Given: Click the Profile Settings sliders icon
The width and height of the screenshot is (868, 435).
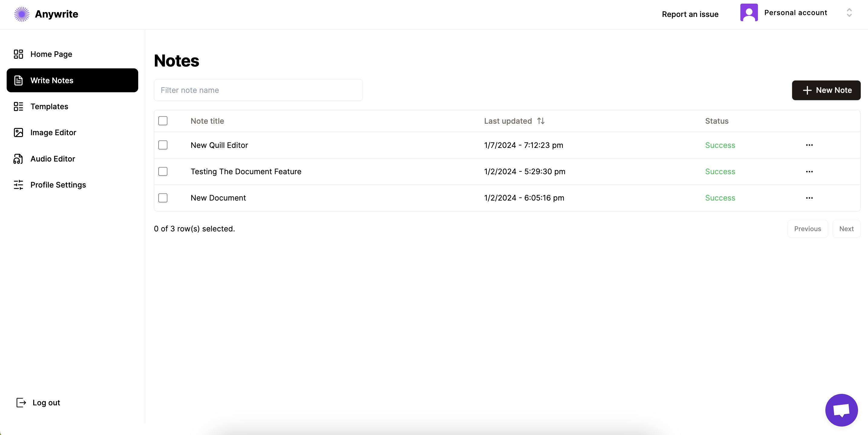Looking at the screenshot, I should click(x=18, y=185).
